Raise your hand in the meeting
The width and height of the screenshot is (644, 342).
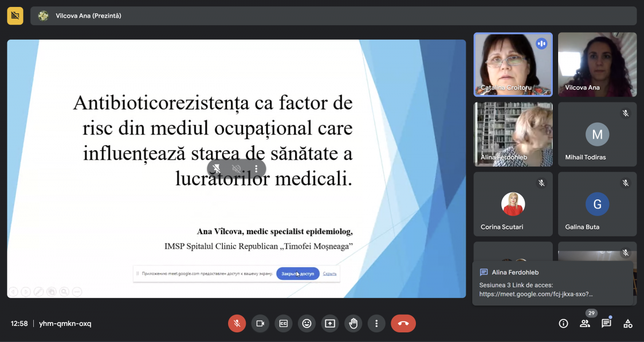tap(353, 323)
